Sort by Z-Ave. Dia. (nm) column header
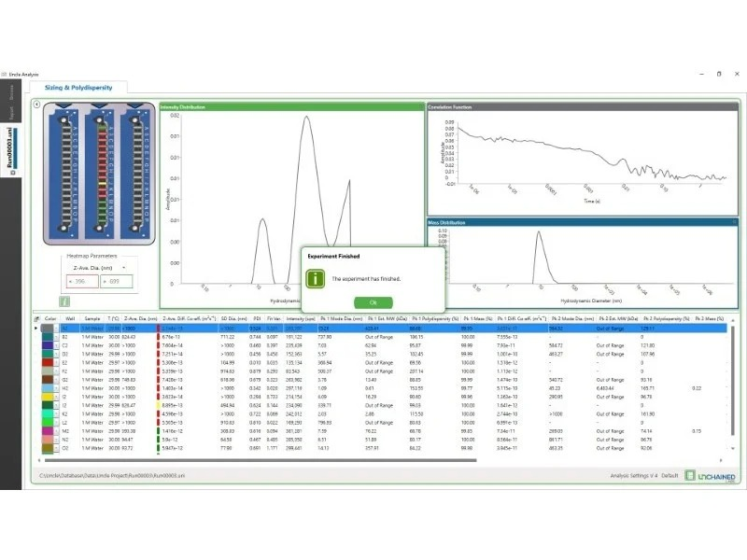Image resolution: width=747 pixels, height=560 pixels. click(141, 318)
